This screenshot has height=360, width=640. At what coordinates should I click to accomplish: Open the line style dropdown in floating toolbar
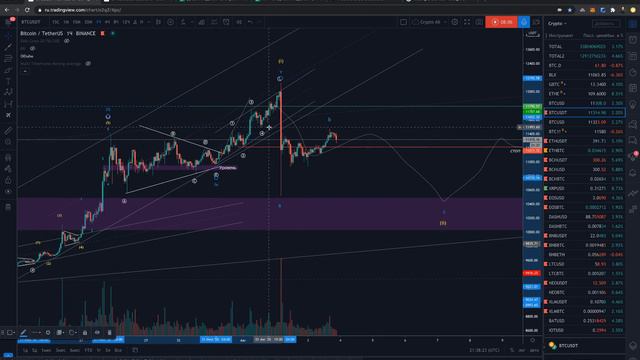point(36,333)
